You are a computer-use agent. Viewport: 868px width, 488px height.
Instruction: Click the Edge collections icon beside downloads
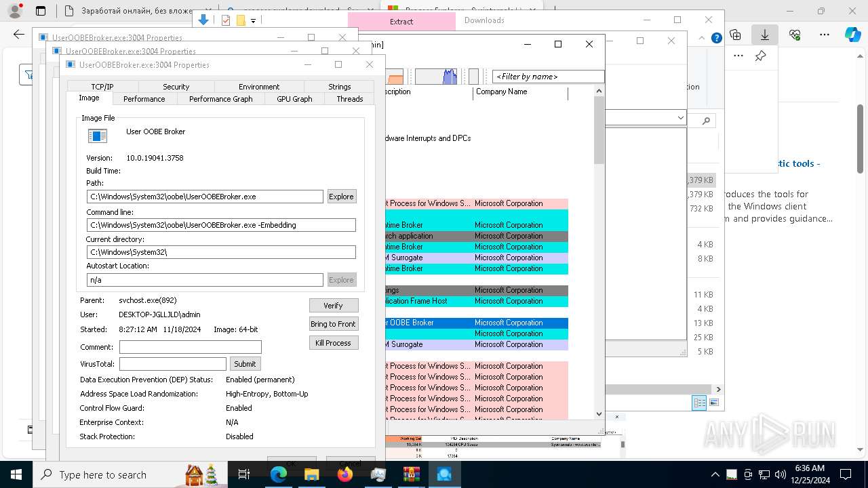point(735,35)
